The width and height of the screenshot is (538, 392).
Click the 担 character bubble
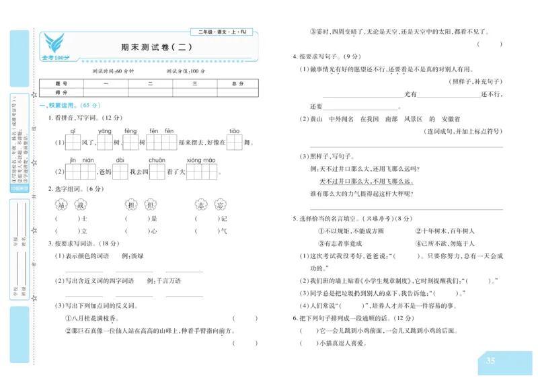pos(130,204)
